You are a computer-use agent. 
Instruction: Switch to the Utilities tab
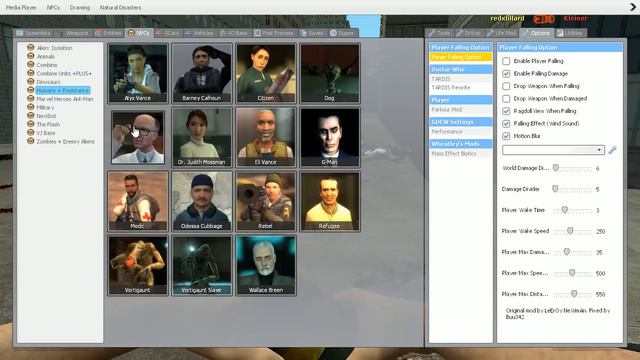point(570,33)
